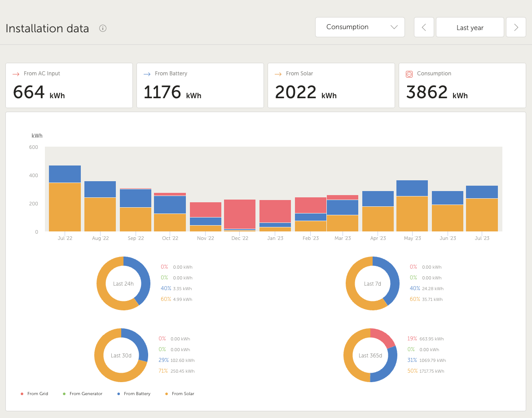Go to next period with right chevron

tap(516, 27)
